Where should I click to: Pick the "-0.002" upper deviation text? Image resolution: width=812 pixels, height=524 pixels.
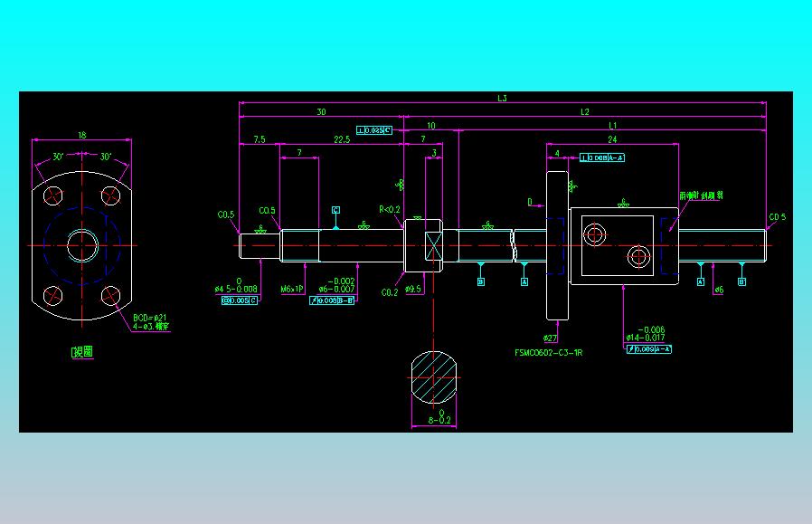tap(341, 281)
